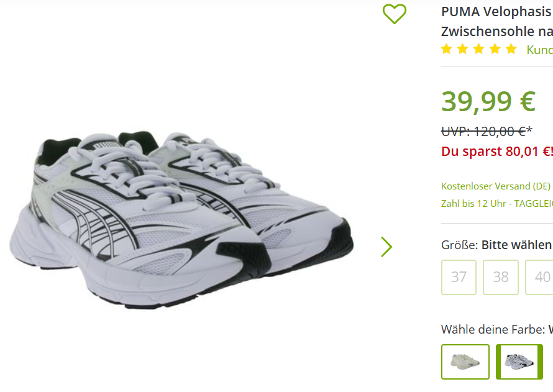Choose shoe size 40
Viewport: 553px width, 392px height.
pyautogui.click(x=539, y=277)
